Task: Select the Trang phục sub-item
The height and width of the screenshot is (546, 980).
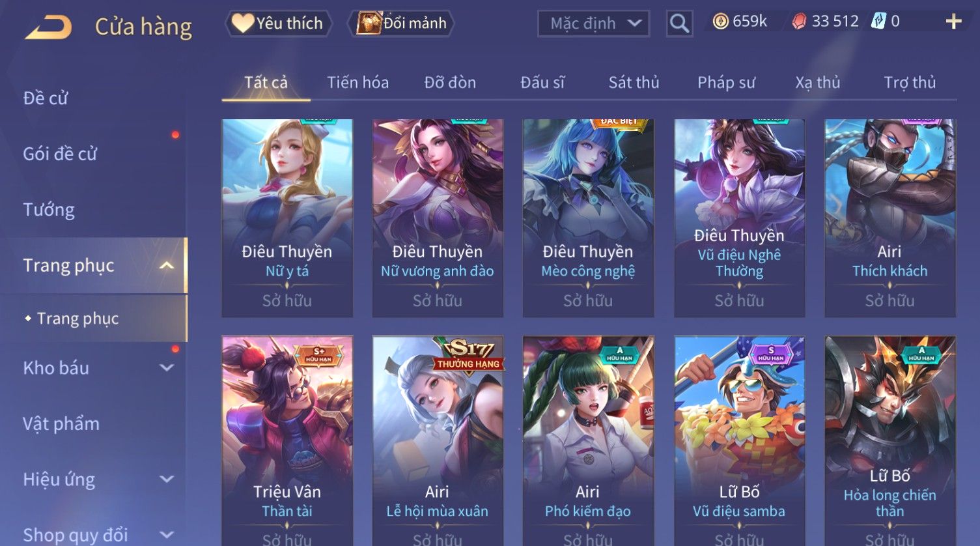Action: 77,319
